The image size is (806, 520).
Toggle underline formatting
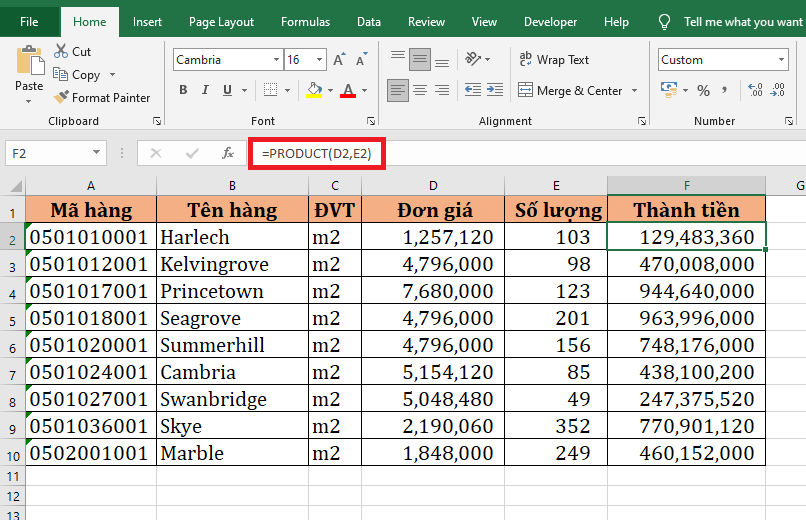point(227,90)
